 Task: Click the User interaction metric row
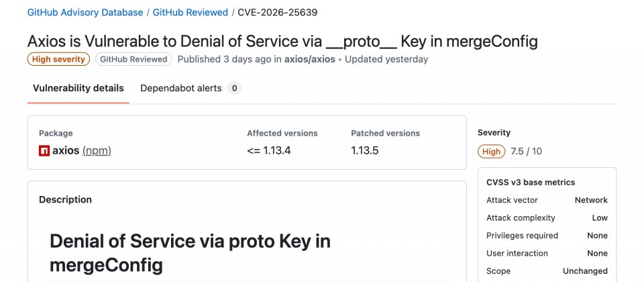point(547,253)
